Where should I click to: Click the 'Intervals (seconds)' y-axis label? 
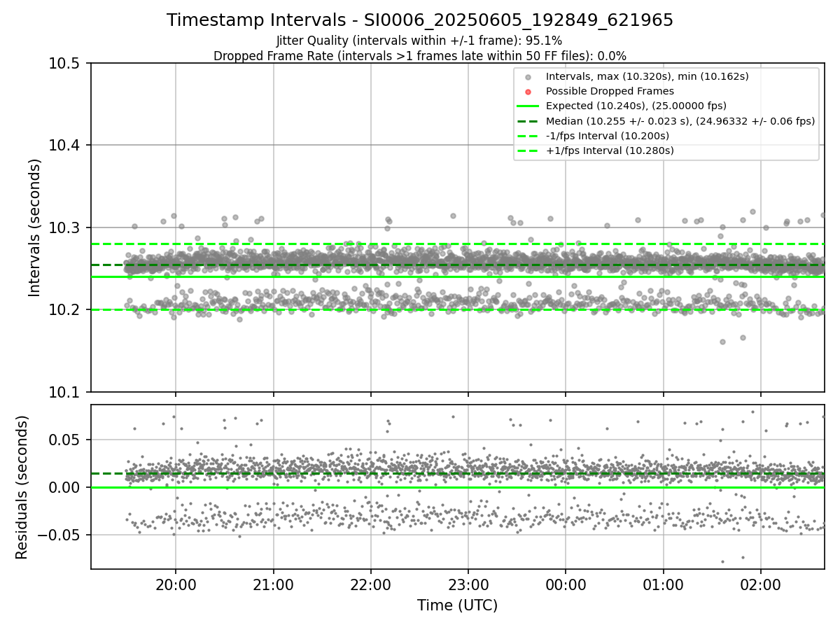pyautogui.click(x=36, y=227)
